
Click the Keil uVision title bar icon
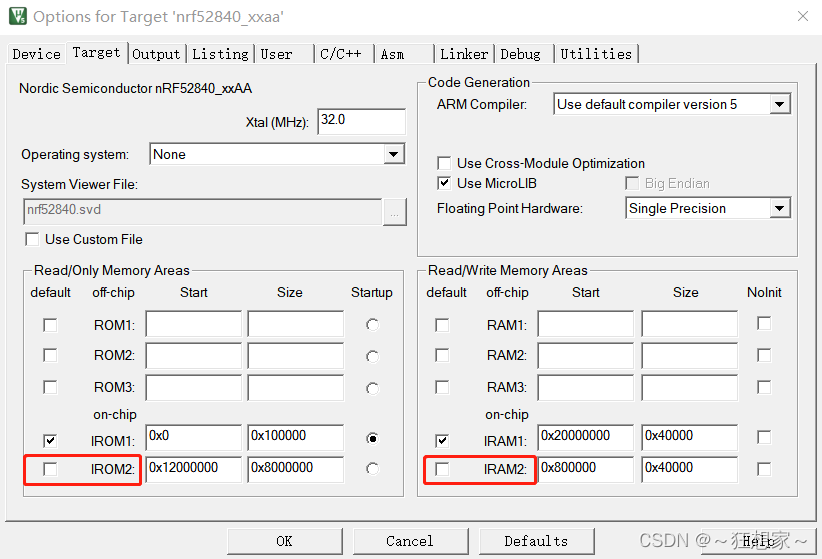18,16
